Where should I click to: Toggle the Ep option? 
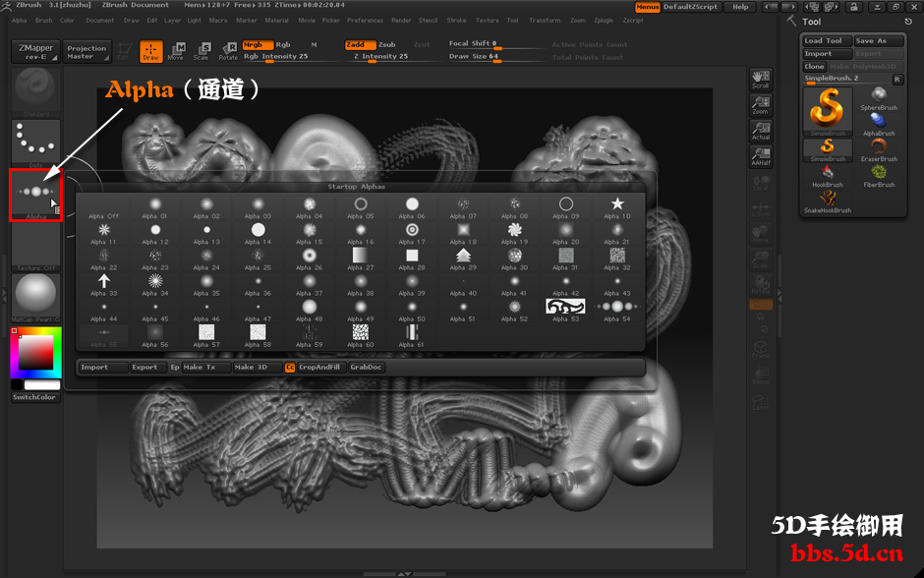tap(175, 367)
